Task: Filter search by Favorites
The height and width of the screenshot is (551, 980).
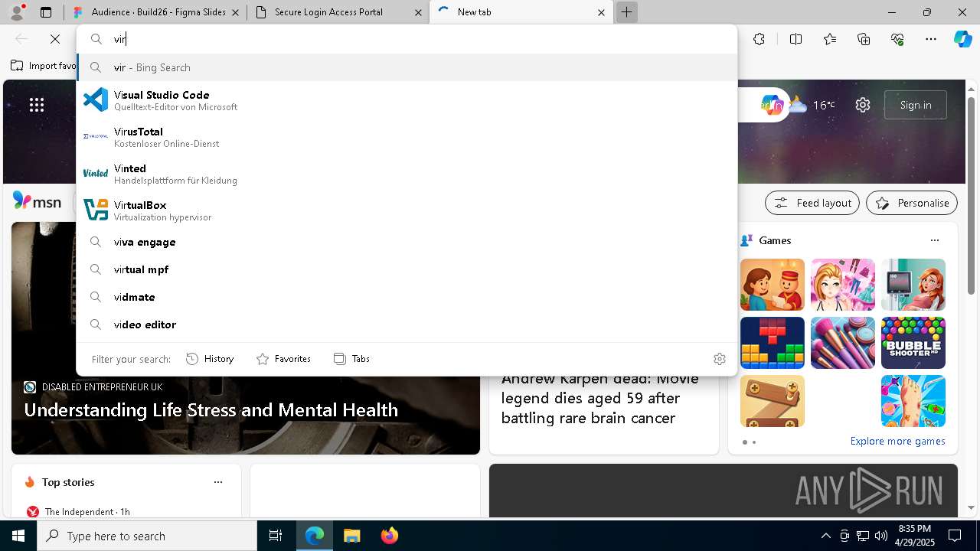Action: tap(283, 358)
